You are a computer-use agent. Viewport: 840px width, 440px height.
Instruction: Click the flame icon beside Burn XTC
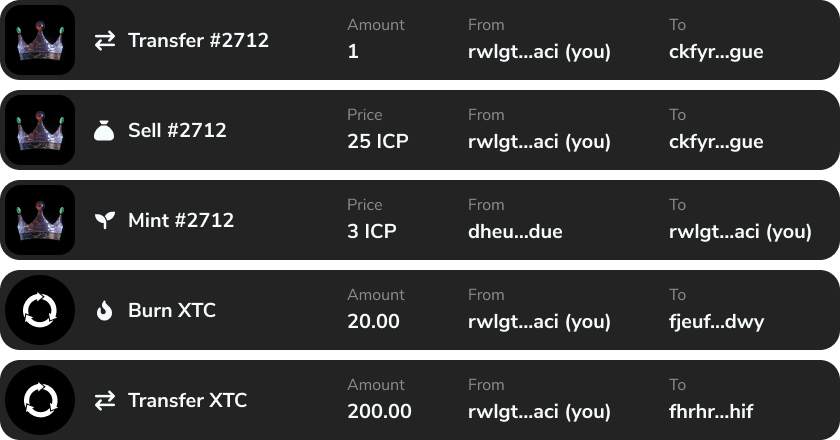[x=104, y=310]
